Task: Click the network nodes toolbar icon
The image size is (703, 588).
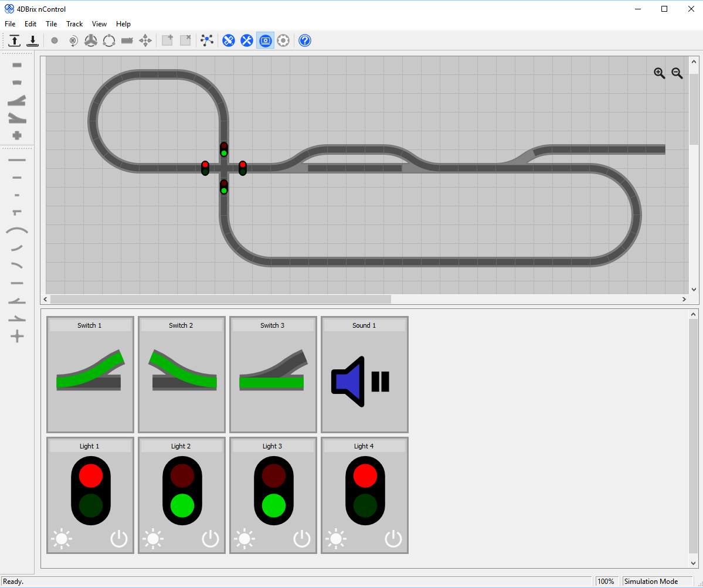Action: [x=207, y=40]
